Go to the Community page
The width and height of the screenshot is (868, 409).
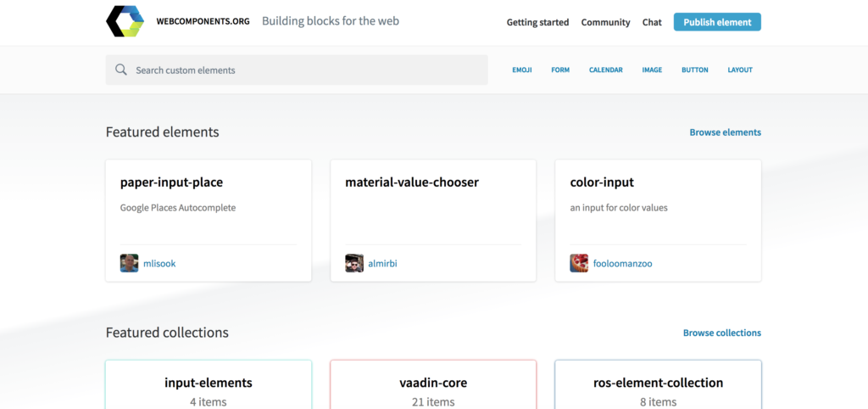(x=605, y=22)
